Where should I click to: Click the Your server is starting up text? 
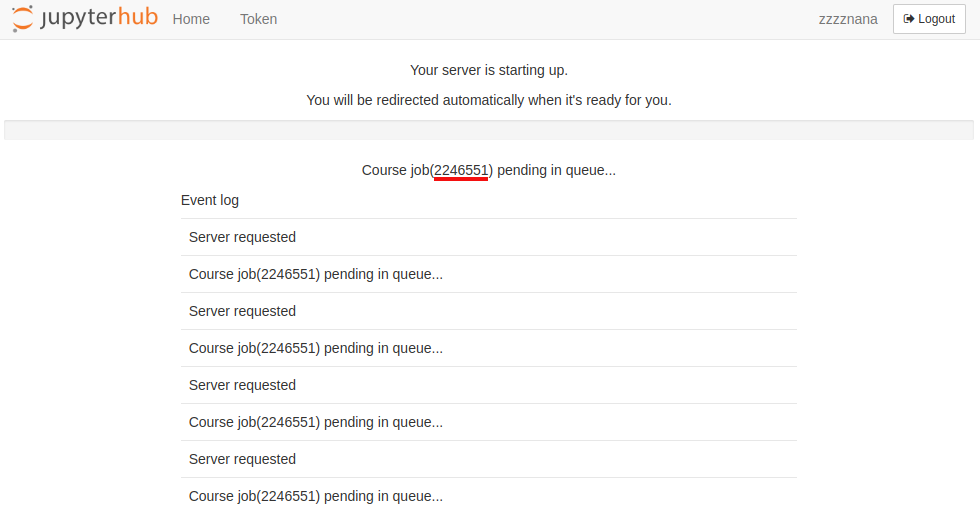(489, 70)
